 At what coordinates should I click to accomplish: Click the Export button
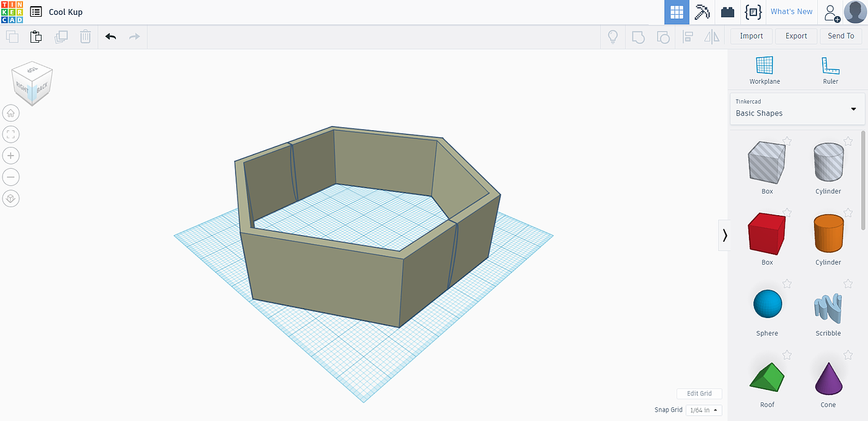(x=796, y=36)
